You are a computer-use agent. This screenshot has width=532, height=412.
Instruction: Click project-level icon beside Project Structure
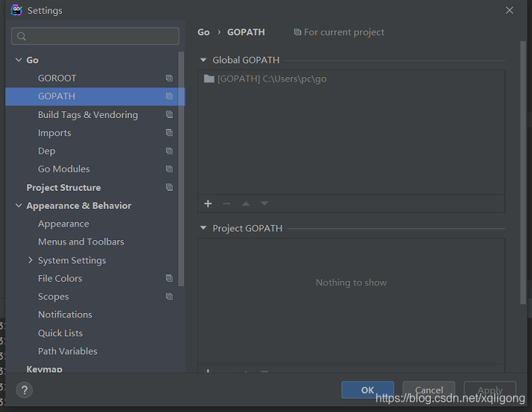pos(169,187)
